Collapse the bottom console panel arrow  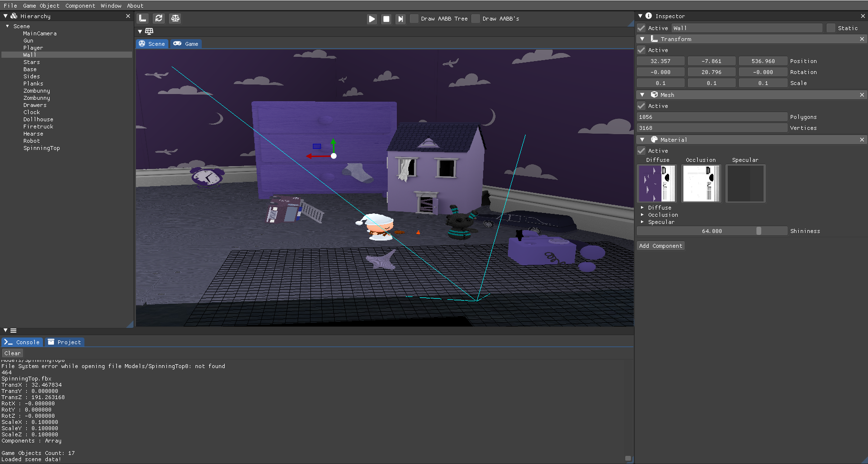[x=5, y=330]
